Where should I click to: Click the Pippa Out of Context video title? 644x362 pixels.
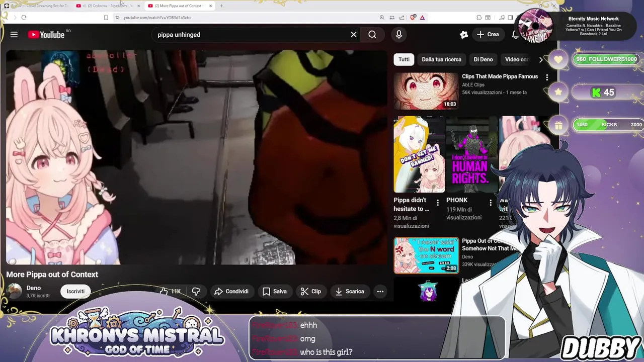[x=490, y=245]
